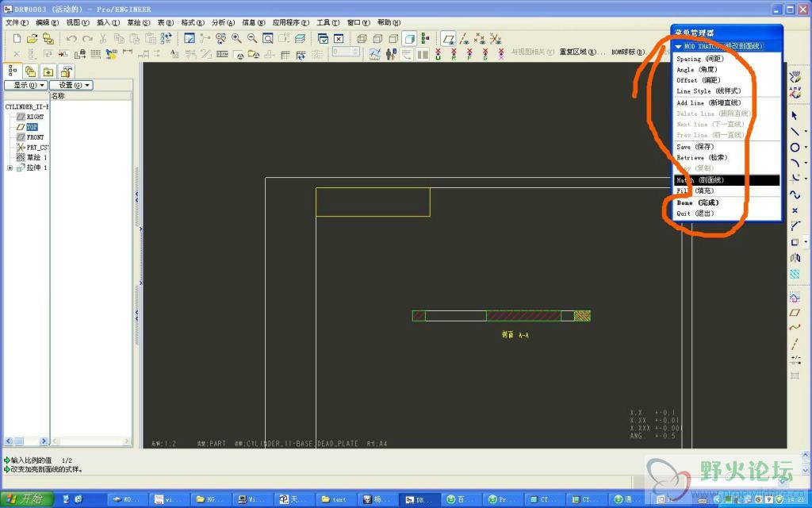Screen dimensions: 812x508
Task: Open the 分析 menu
Action: tap(223, 23)
